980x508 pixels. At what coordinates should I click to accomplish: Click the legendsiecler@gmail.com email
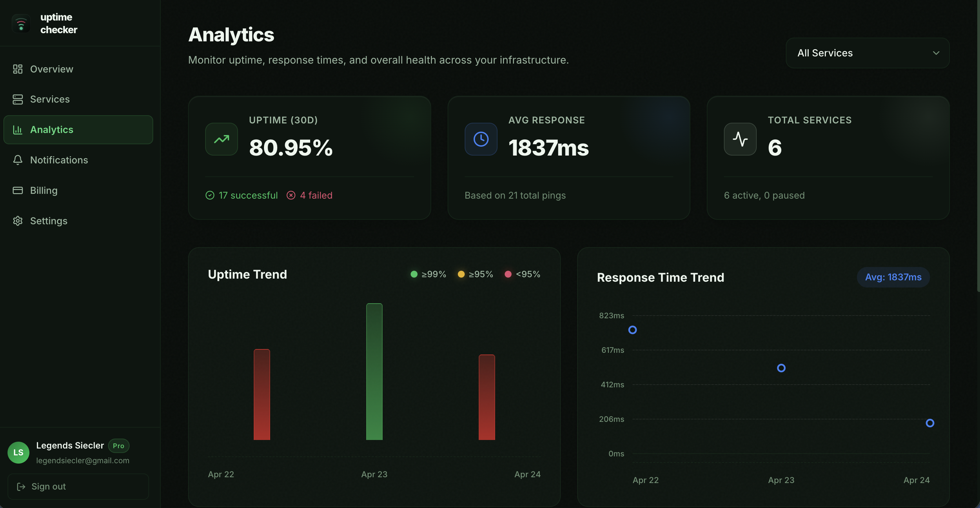[x=83, y=461]
